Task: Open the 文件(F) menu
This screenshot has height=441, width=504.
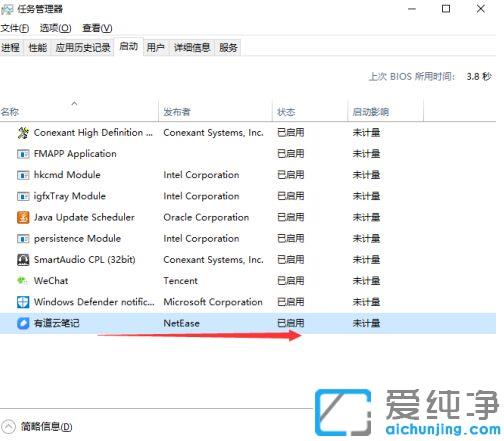Action: click(15, 28)
